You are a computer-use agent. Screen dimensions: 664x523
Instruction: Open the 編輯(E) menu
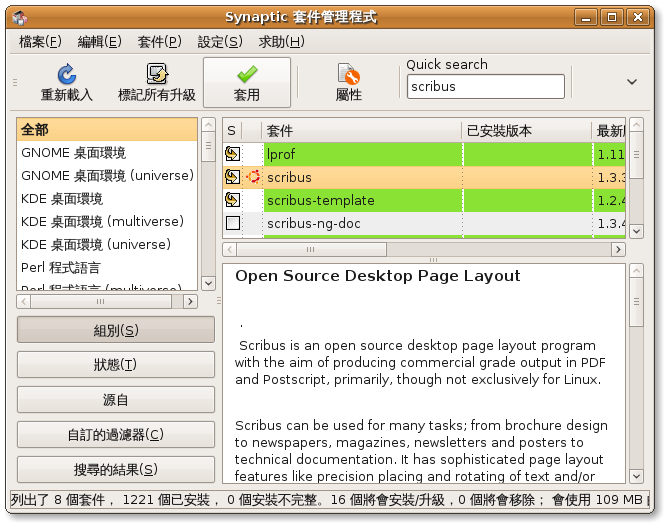tap(100, 42)
